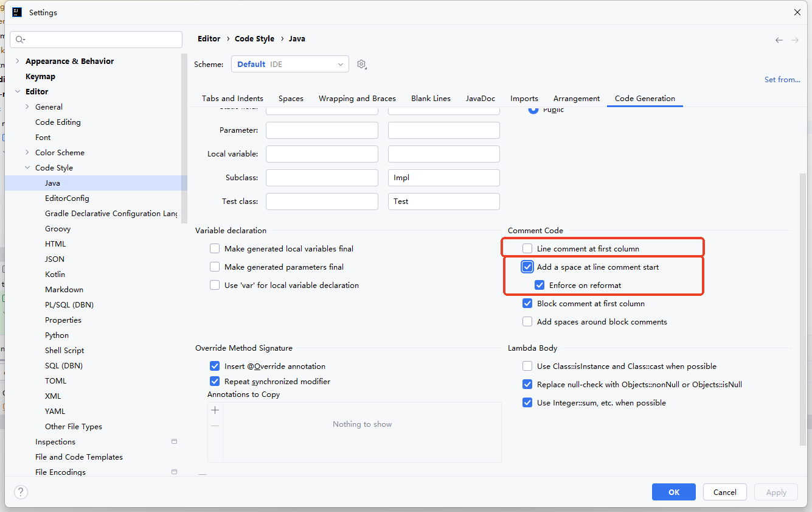The height and width of the screenshot is (512, 812).
Task: Expand Appearance & Behavior section
Action: pos(17,61)
